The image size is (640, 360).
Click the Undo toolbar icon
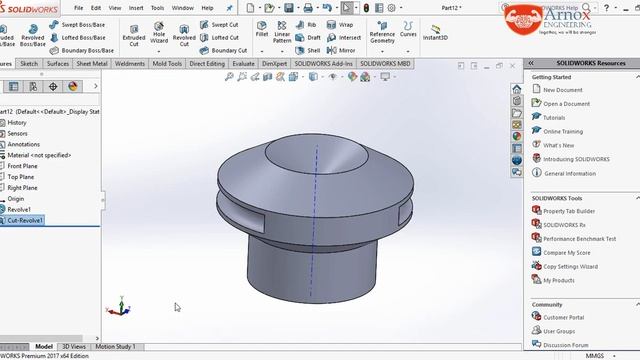[327, 8]
